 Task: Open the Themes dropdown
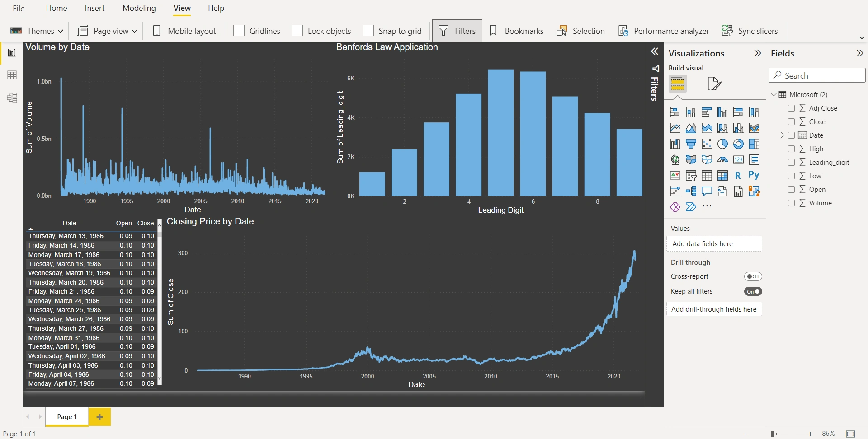[x=37, y=31]
